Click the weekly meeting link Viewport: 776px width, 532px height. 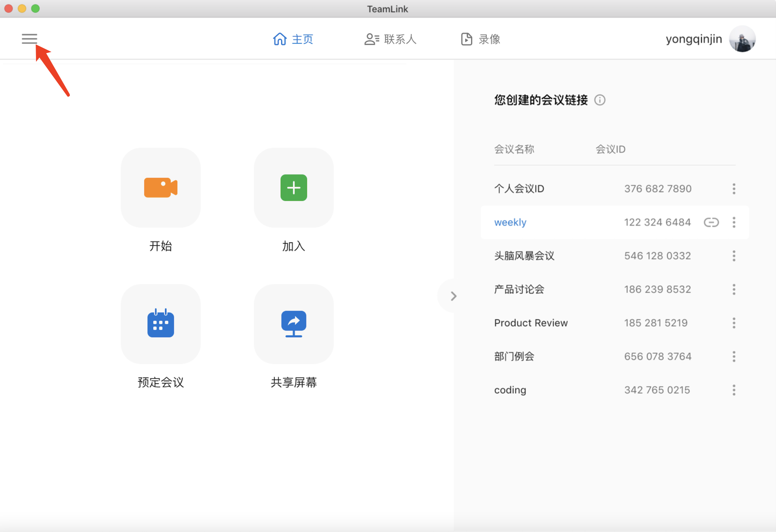point(510,222)
